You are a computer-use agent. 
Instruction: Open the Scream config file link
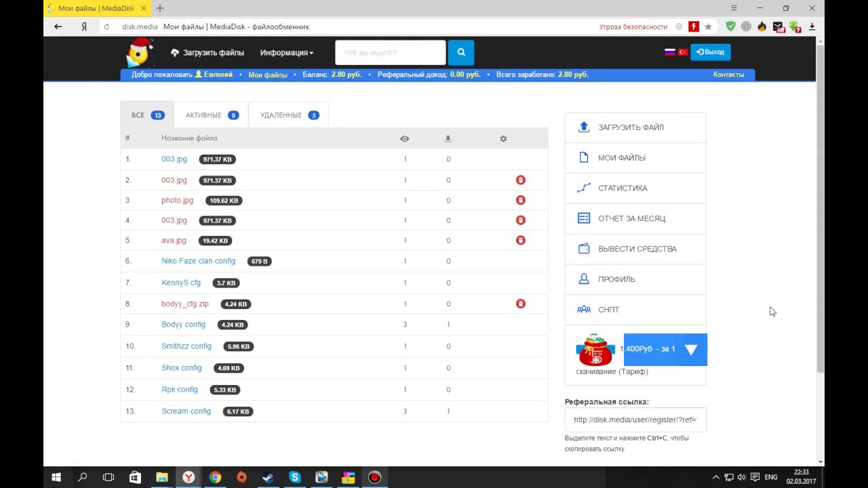click(186, 411)
